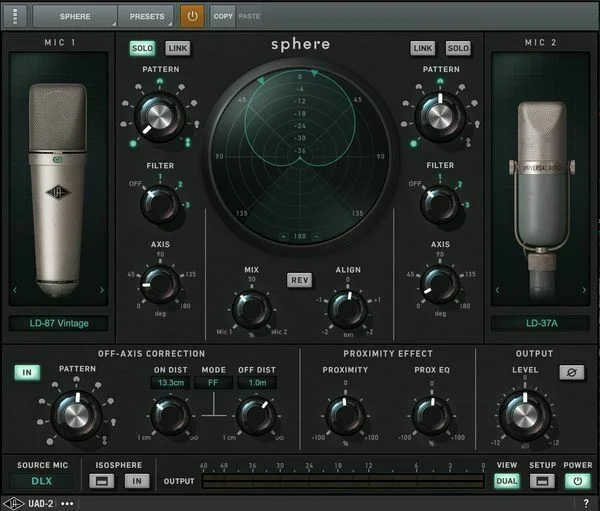This screenshot has height=511, width=600.
Task: Click the Mic 2 PATTERN knob
Action: point(440,116)
